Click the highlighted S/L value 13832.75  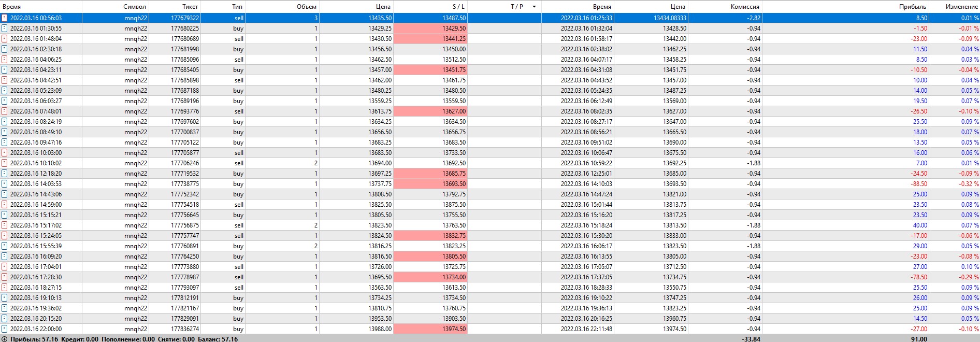click(454, 236)
